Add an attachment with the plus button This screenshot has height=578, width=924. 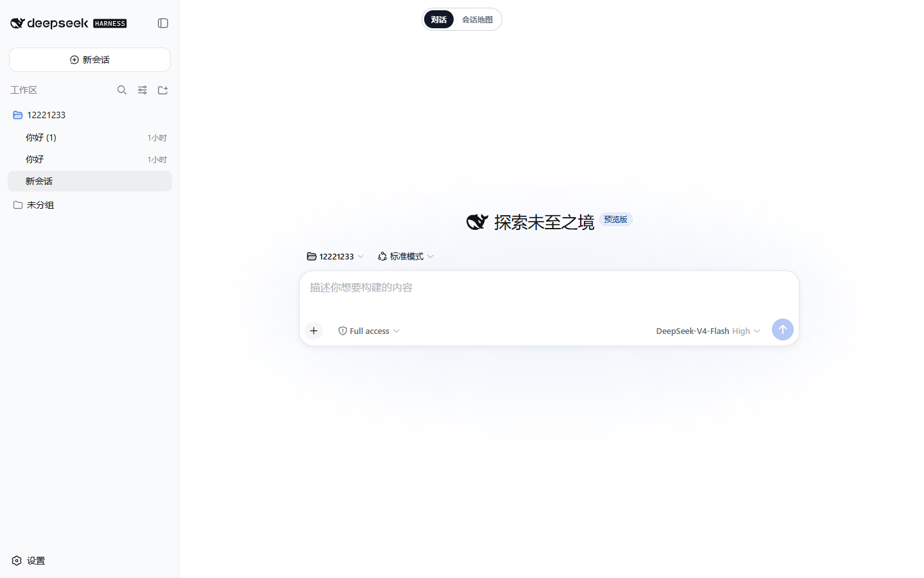click(x=314, y=331)
